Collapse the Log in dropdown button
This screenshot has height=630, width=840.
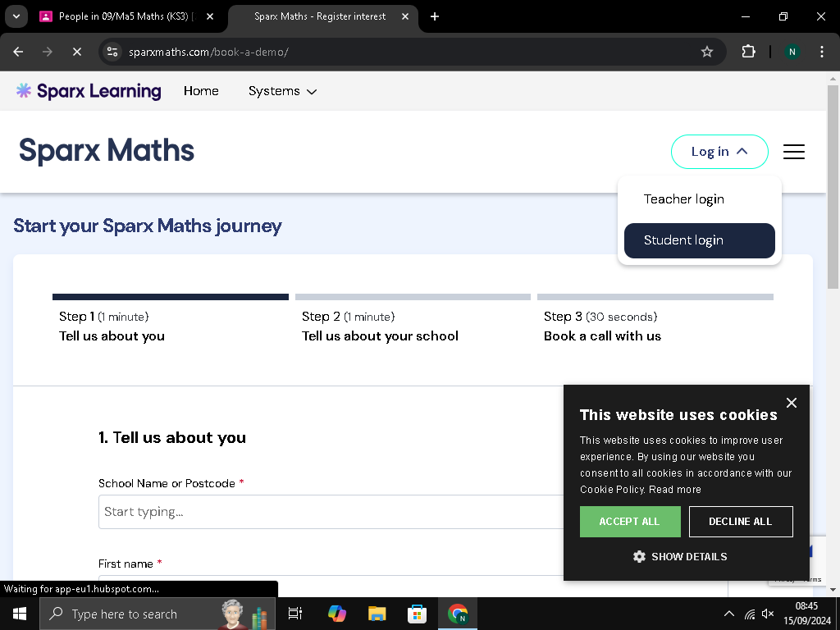click(719, 152)
